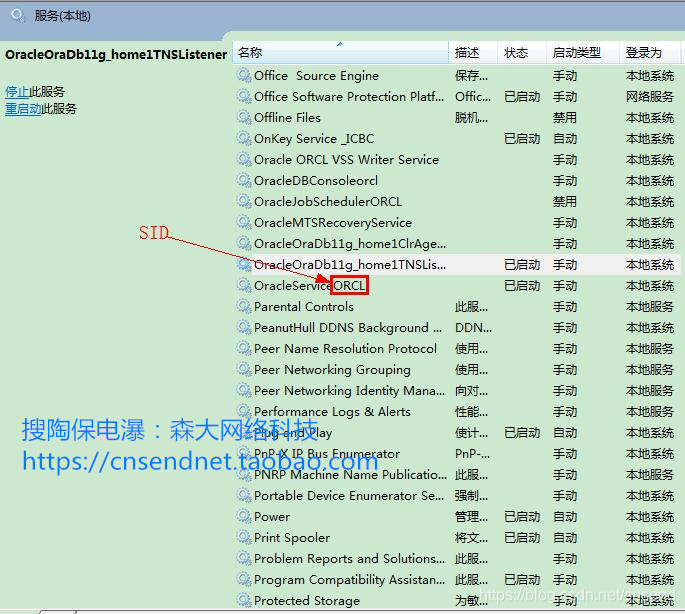Select the OnKey Service _ICBC row
This screenshot has width=685, height=614.
457,138
